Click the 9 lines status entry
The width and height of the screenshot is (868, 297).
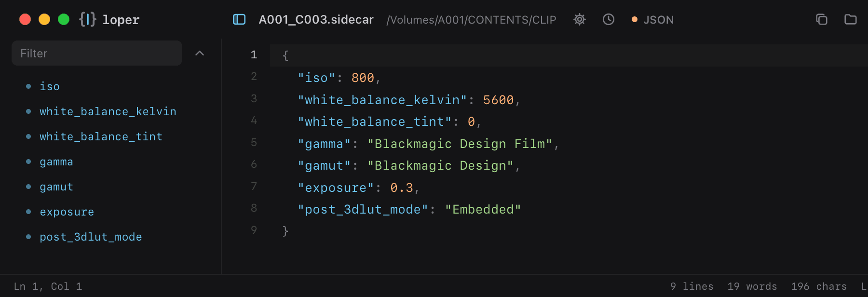pos(692,286)
